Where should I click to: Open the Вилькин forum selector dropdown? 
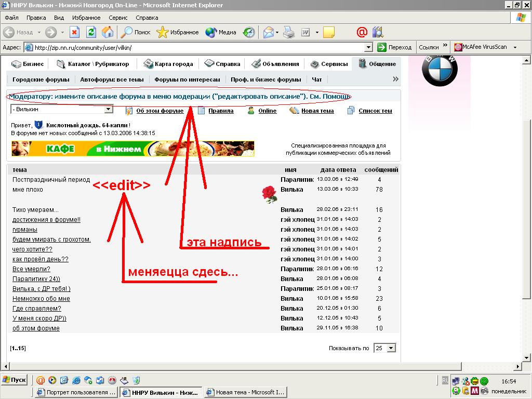(109, 110)
